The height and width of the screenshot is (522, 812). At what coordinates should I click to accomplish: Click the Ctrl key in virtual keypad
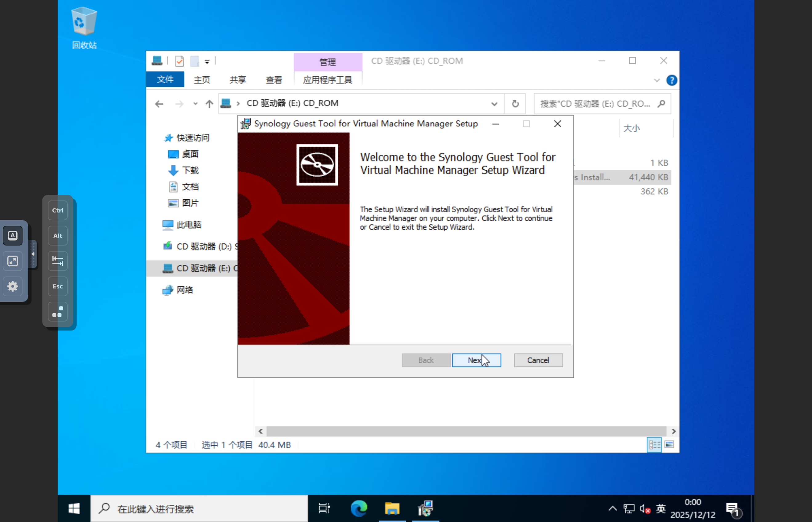click(58, 210)
